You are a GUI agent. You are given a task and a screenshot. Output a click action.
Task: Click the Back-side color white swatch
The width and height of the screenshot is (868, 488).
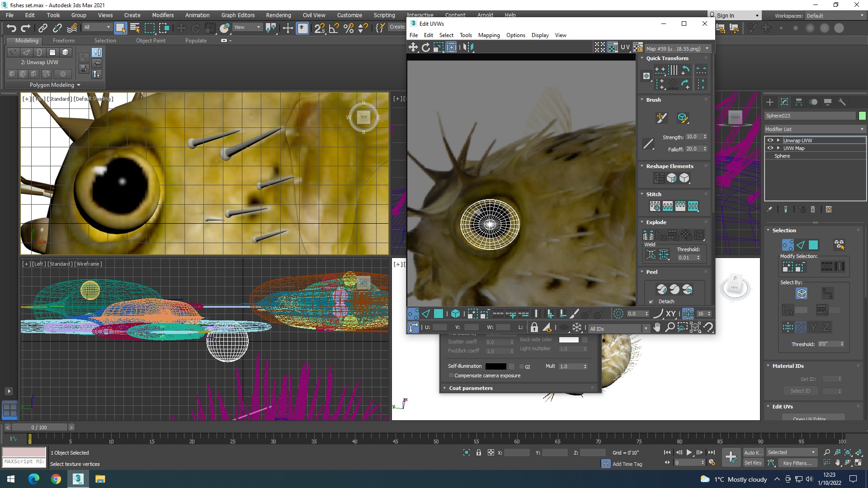(x=569, y=340)
